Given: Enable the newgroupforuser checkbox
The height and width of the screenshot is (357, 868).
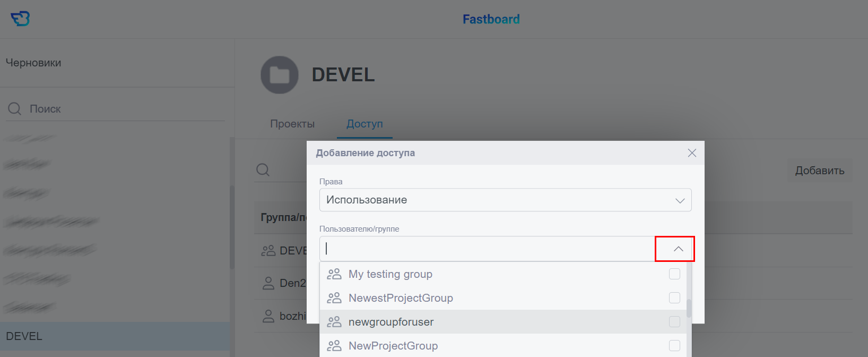Looking at the screenshot, I should [x=674, y=322].
